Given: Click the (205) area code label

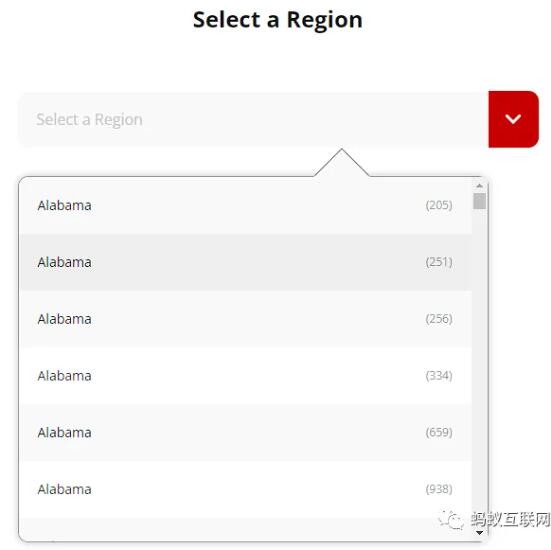Looking at the screenshot, I should click(439, 205).
